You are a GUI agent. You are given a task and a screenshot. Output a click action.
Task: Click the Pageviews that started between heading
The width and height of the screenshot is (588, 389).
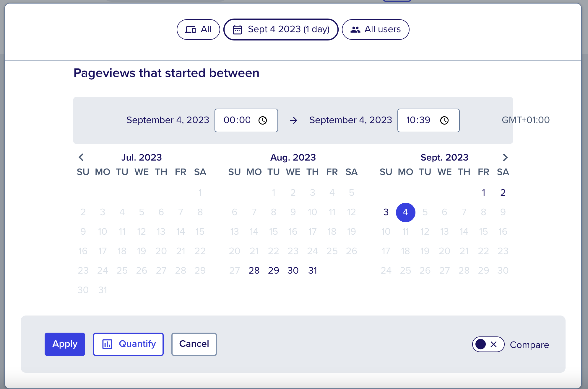(166, 73)
